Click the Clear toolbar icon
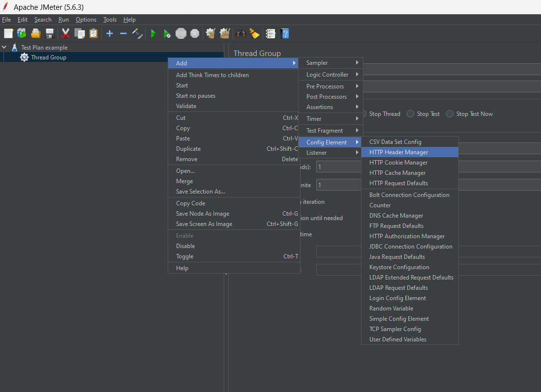The image size is (541, 392). click(210, 33)
